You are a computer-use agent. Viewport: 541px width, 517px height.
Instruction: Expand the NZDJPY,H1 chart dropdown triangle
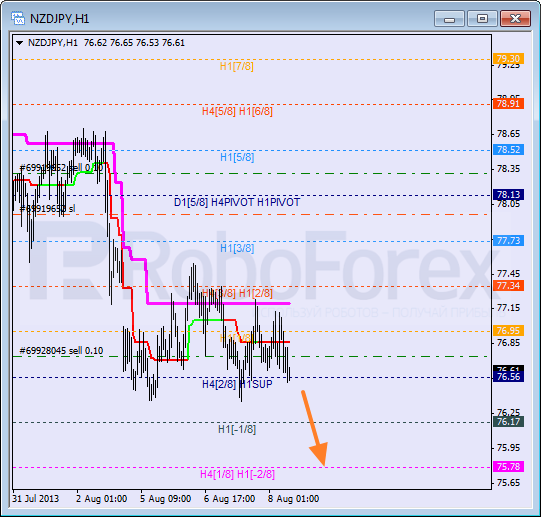[x=19, y=43]
